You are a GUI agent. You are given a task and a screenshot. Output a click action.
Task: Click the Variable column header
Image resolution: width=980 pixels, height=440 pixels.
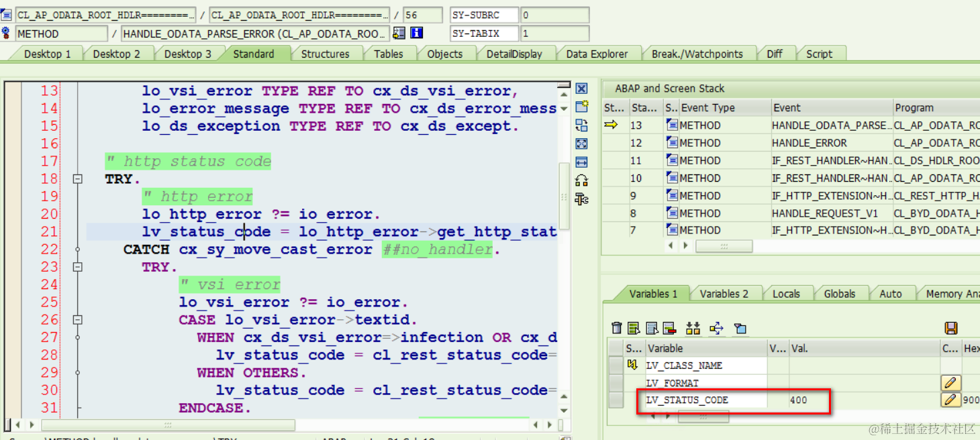705,348
